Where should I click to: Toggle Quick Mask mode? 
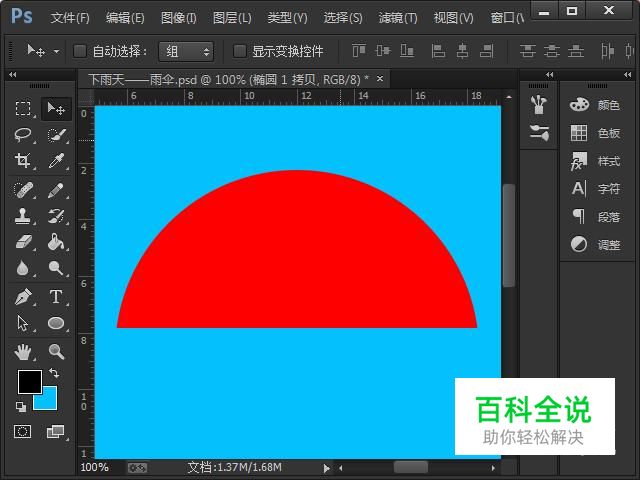[22, 431]
